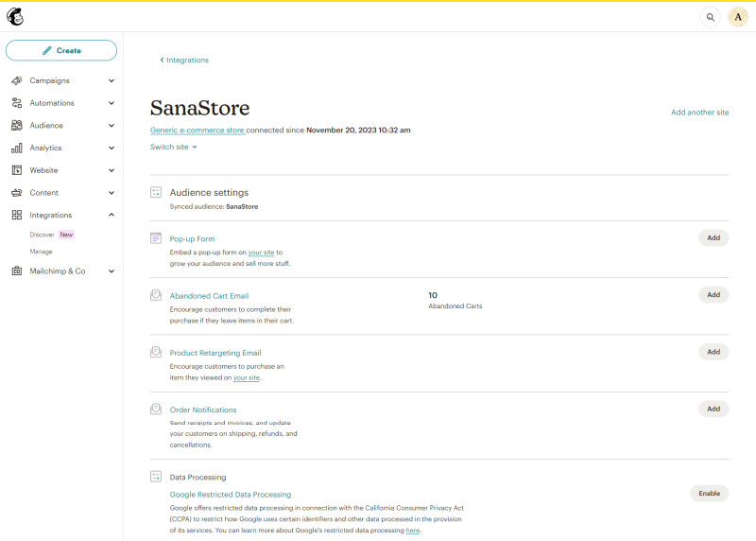Click the Pop-up Form icon
The image size is (756, 541).
[x=156, y=238]
